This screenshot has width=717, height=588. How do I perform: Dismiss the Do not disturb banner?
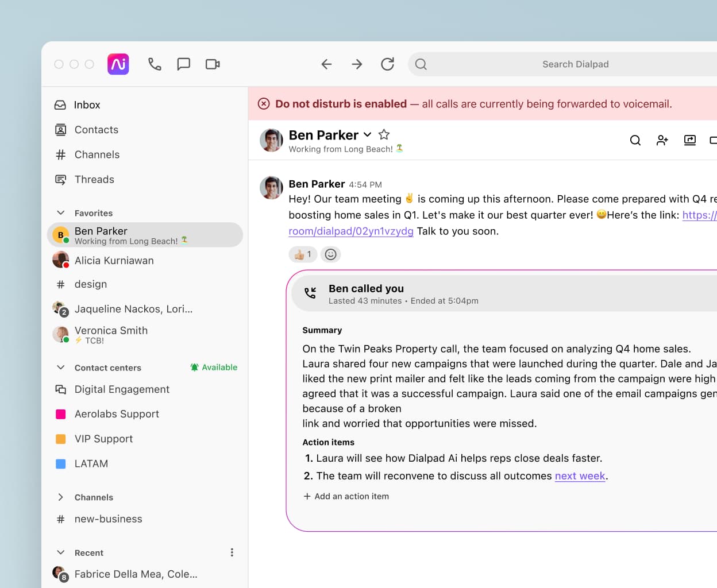pyautogui.click(x=264, y=104)
